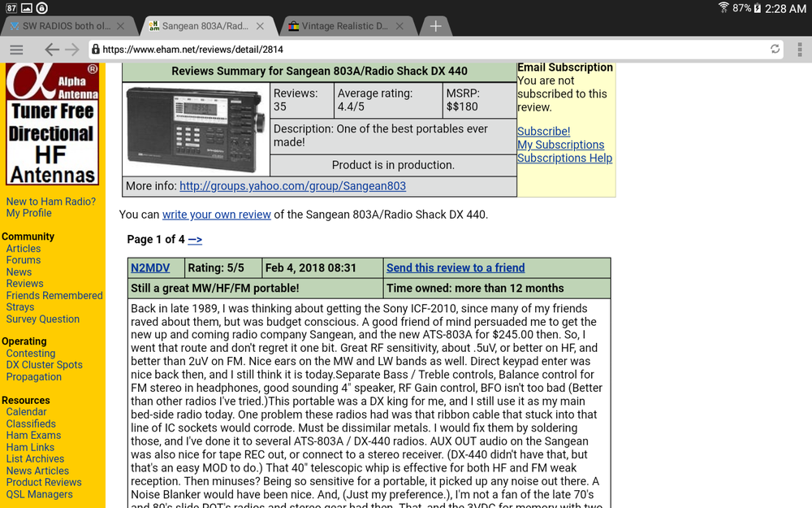Click the back arrow navigation icon

(x=52, y=50)
